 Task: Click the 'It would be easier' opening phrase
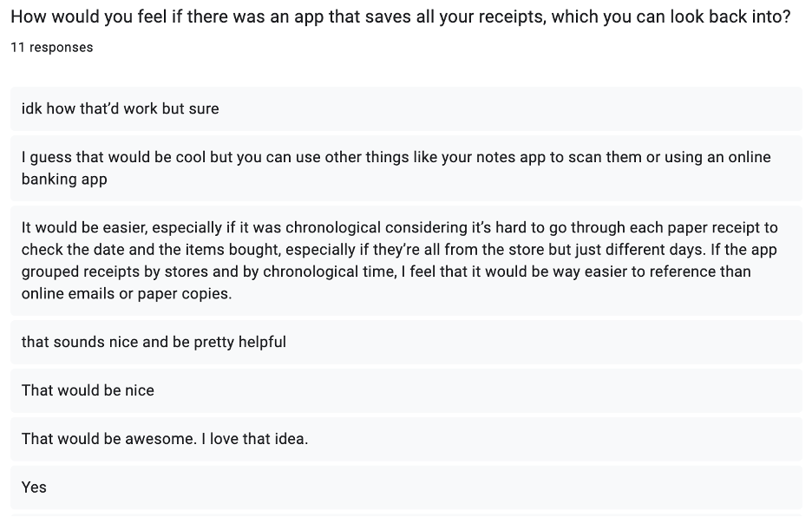point(83,228)
